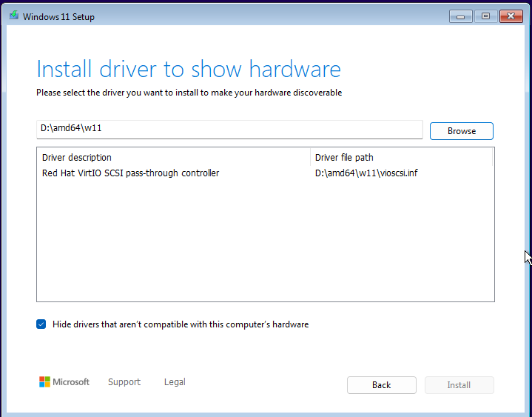Open the Support link
The width and height of the screenshot is (532, 417).
pos(124,382)
